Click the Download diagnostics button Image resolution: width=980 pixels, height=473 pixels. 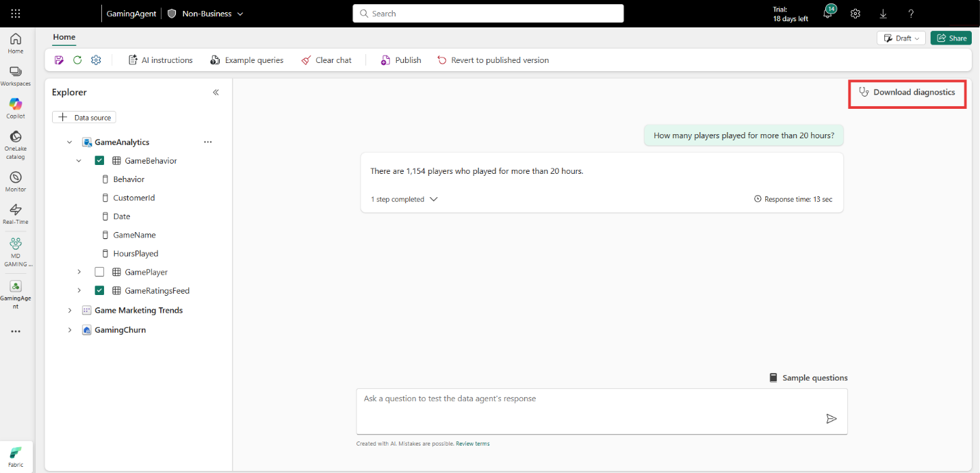(907, 92)
